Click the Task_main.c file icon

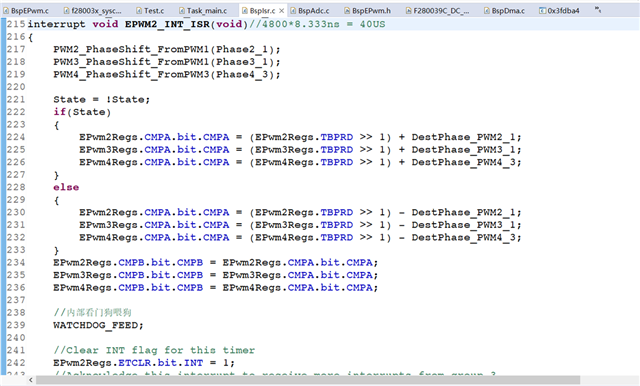[182, 11]
